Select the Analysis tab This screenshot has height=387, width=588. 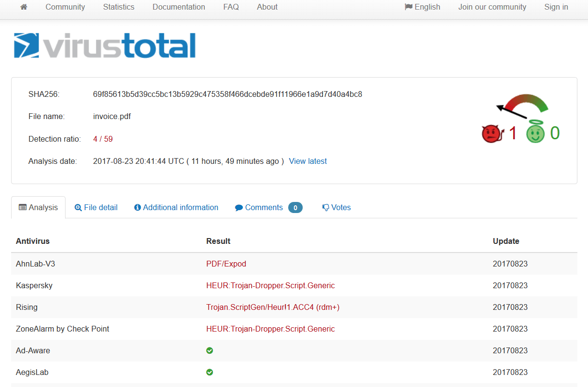pos(38,208)
